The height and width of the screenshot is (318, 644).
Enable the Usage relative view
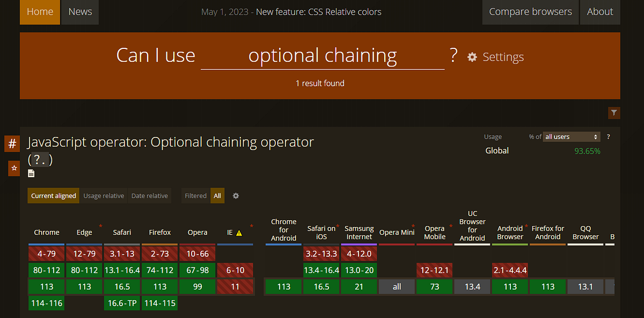coord(104,196)
